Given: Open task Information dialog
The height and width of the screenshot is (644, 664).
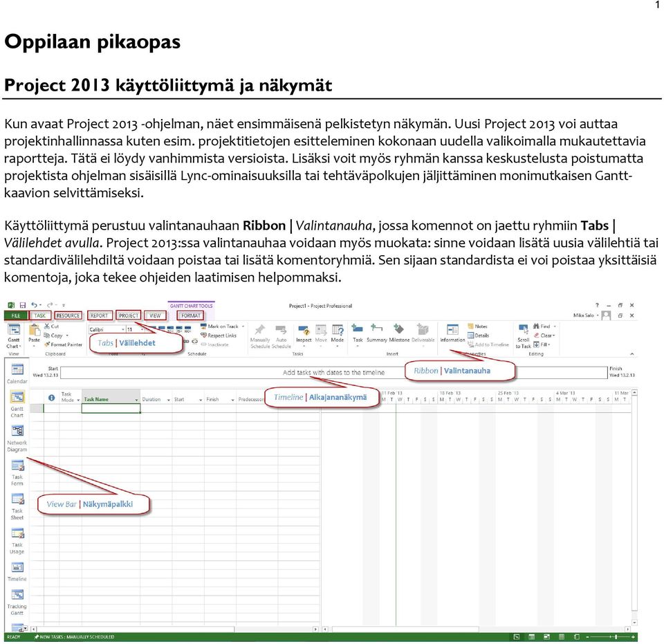Looking at the screenshot, I should click(452, 333).
